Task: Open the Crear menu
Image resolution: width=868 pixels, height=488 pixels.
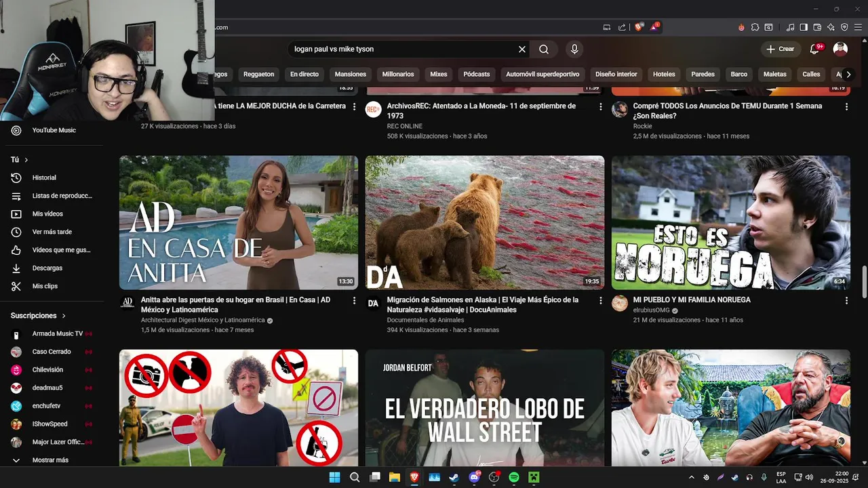Action: pos(780,49)
